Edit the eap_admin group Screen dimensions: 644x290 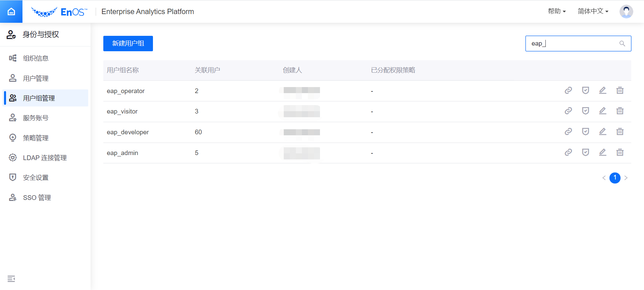pyautogui.click(x=603, y=152)
